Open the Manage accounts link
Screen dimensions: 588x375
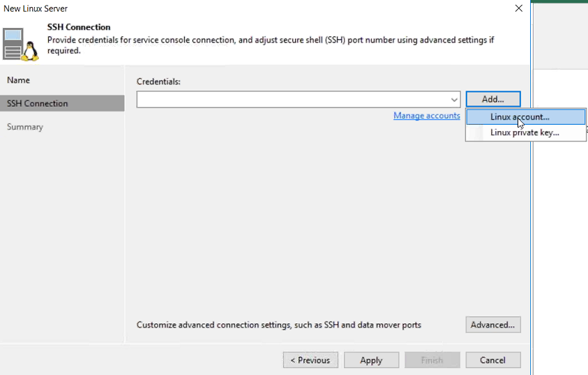427,116
